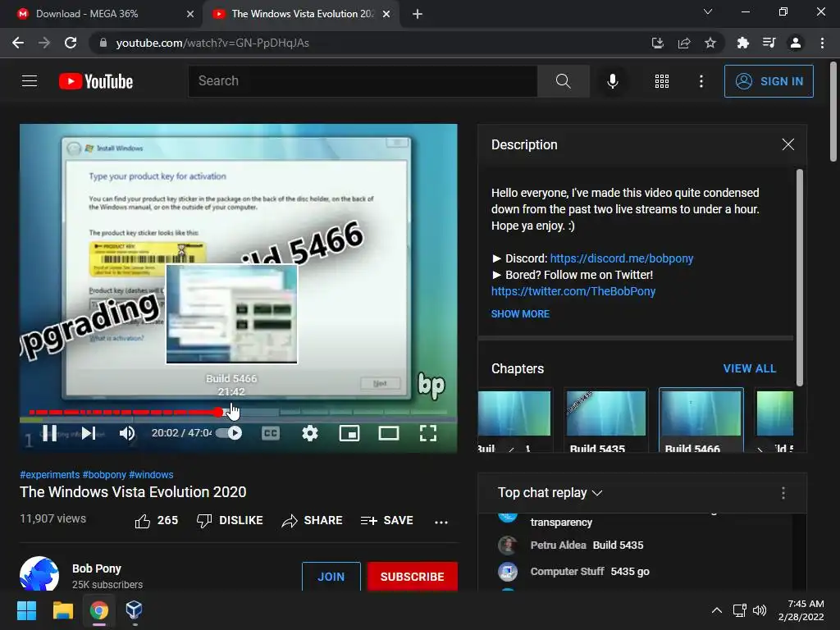Open YouTube settings three-dot menu
This screenshot has width=840, height=630.
[x=701, y=81]
